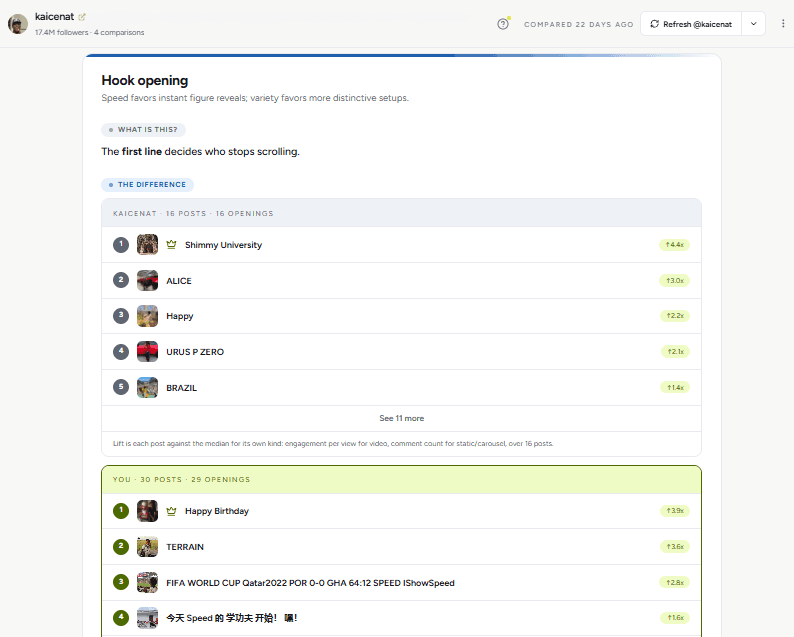Open the BRAZIL post thumbnail
The image size is (794, 637).
[147, 387]
